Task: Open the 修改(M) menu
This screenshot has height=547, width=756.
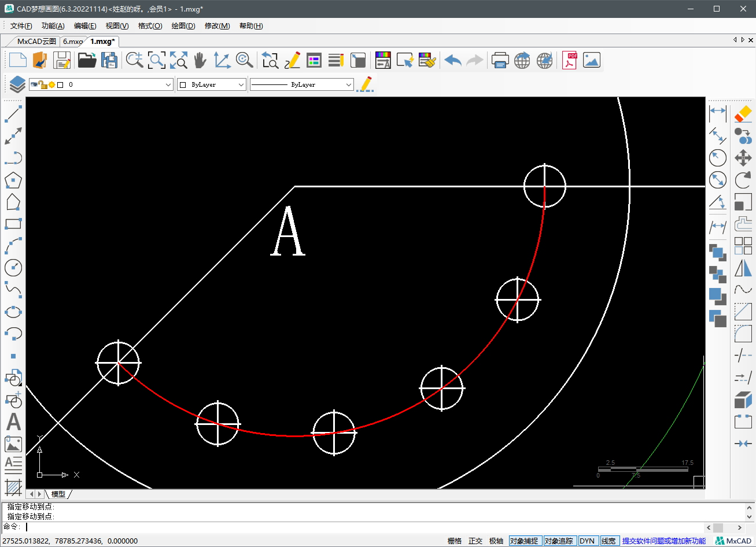Action: [x=217, y=26]
